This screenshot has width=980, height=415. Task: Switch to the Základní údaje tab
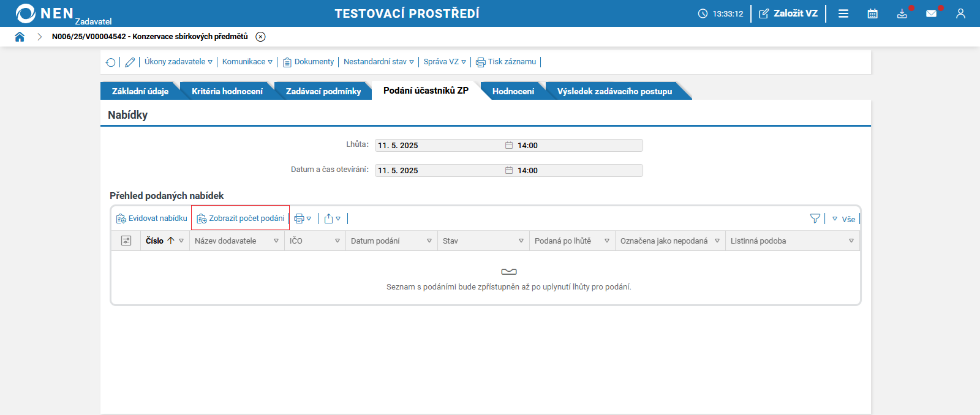[x=140, y=91]
